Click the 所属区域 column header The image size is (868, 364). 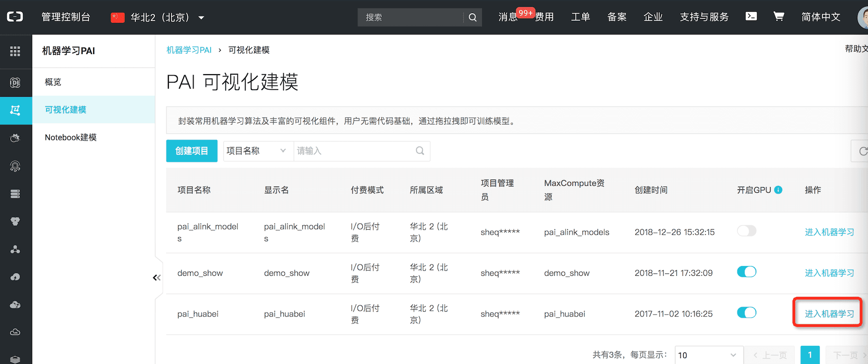point(426,190)
